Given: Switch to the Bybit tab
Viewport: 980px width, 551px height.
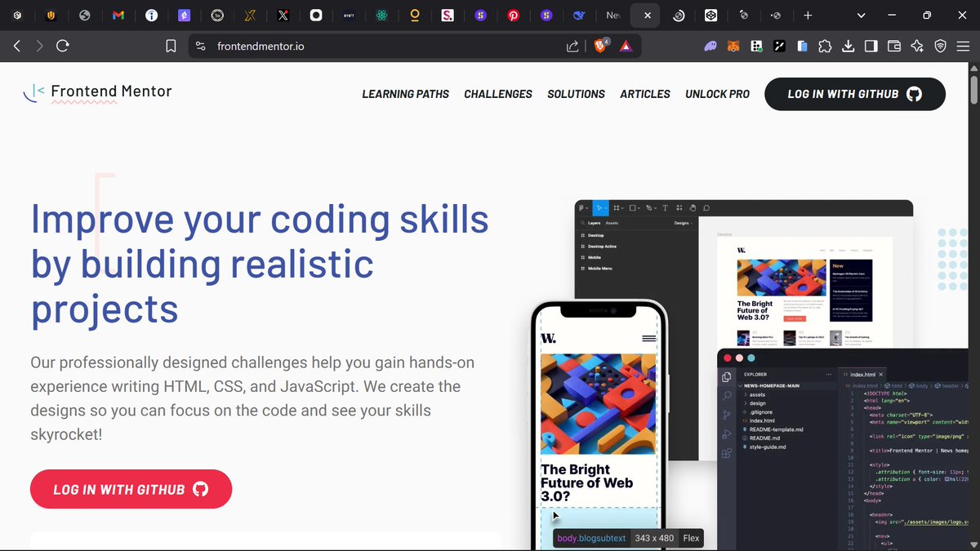Looking at the screenshot, I should [x=349, y=15].
